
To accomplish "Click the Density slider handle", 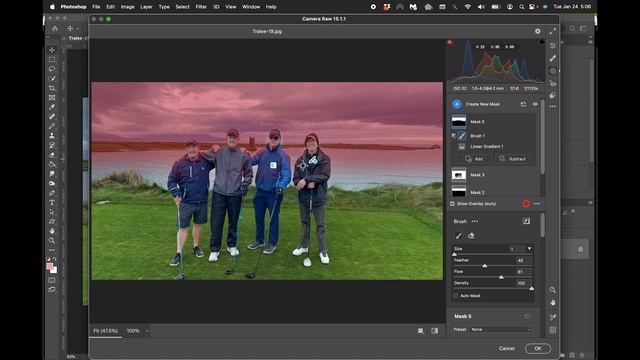I will (531, 288).
